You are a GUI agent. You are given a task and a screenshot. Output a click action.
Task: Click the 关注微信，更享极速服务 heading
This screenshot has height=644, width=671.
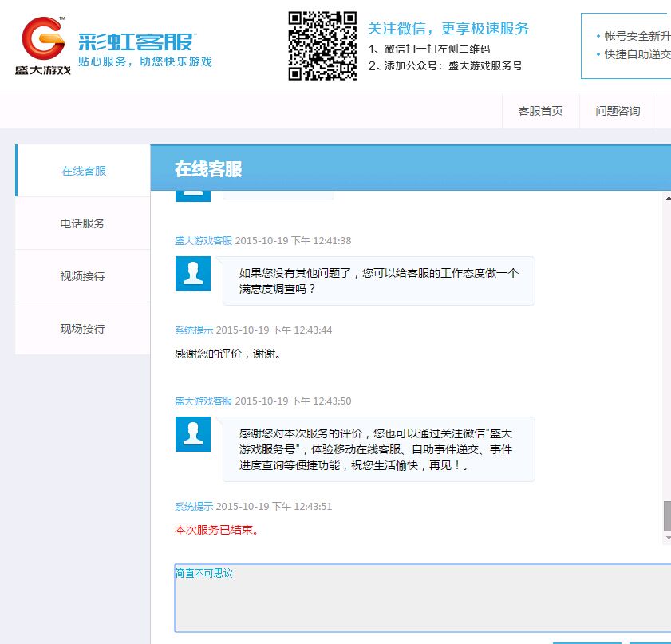click(x=448, y=29)
